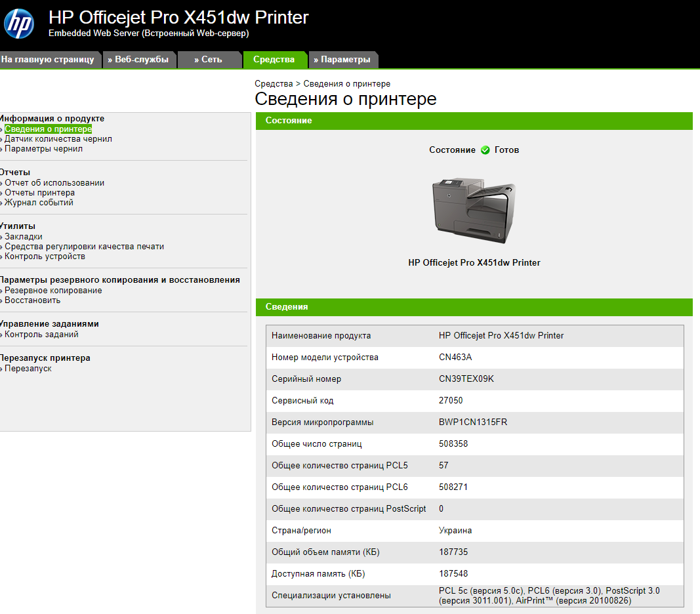Screen dimensions: 700x614
Task: Click the Серийный номер row label
Action: click(306, 379)
